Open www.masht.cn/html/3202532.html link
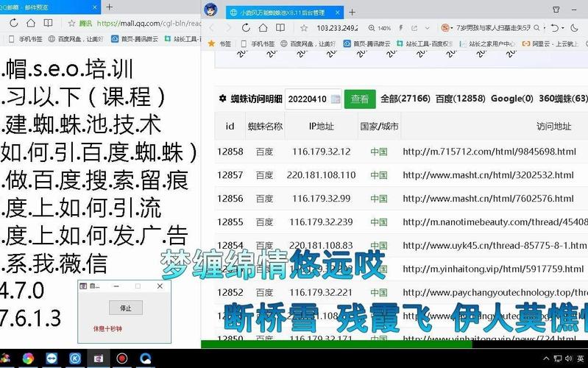 click(x=488, y=175)
